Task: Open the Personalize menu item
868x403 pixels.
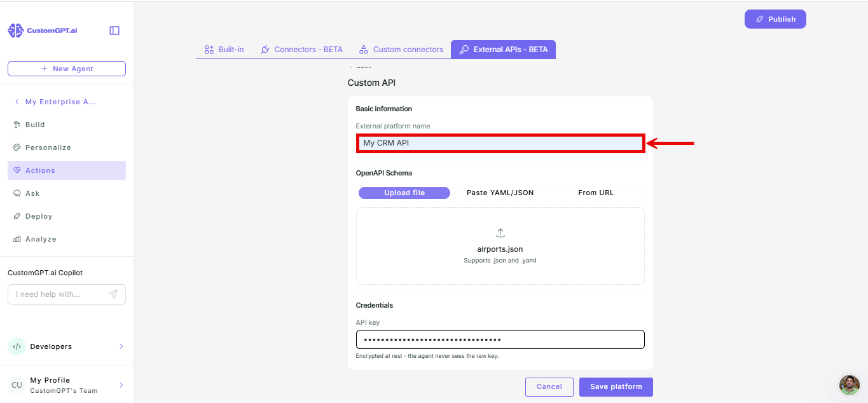Action: point(67,147)
